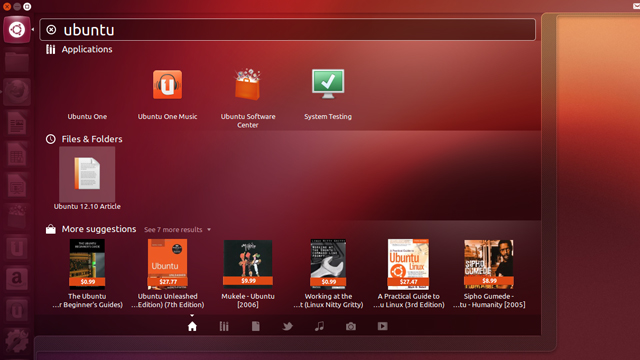Open The Ubuntu Beginner's Guides book
Image resolution: width=640 pixels, height=360 pixels.
pos(87,273)
